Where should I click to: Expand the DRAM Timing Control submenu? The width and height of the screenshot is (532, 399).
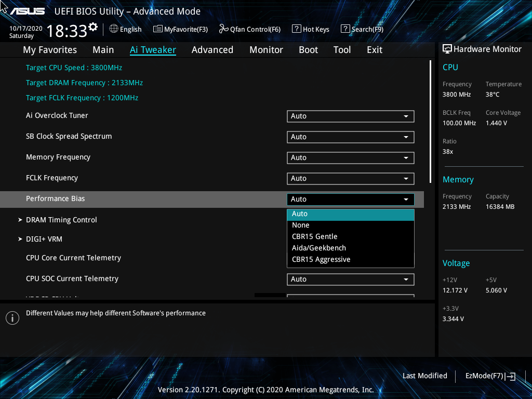point(61,220)
